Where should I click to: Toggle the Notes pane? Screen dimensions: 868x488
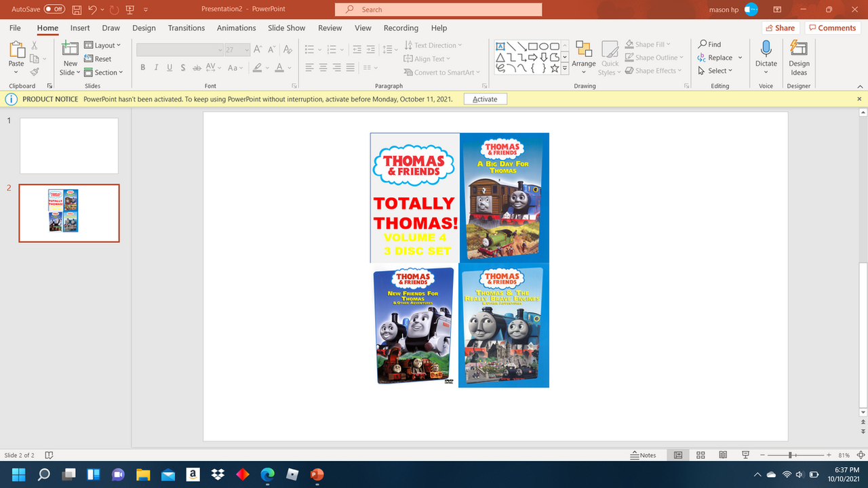tap(644, 455)
